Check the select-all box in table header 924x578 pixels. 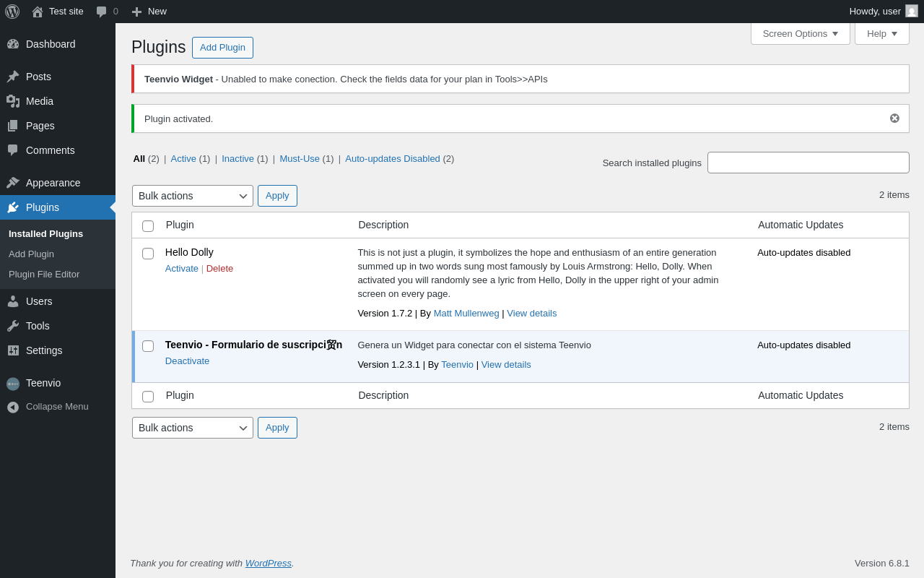[x=148, y=226]
